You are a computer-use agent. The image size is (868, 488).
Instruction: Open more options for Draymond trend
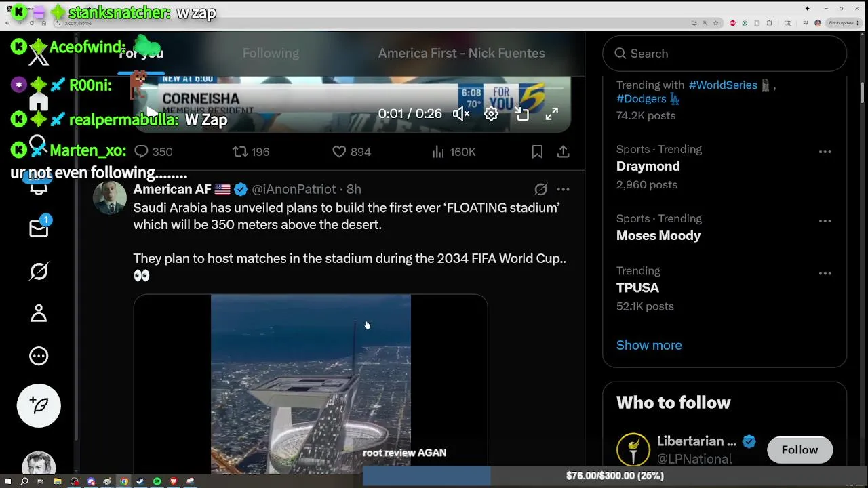click(x=825, y=152)
